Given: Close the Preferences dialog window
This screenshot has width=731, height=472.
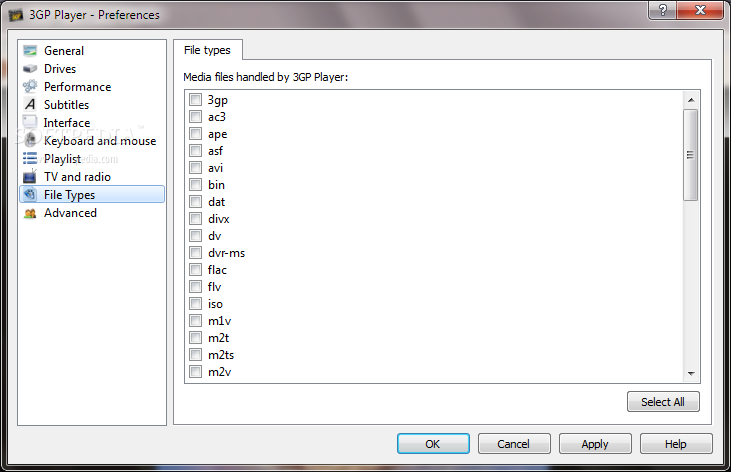Looking at the screenshot, I should 700,10.
